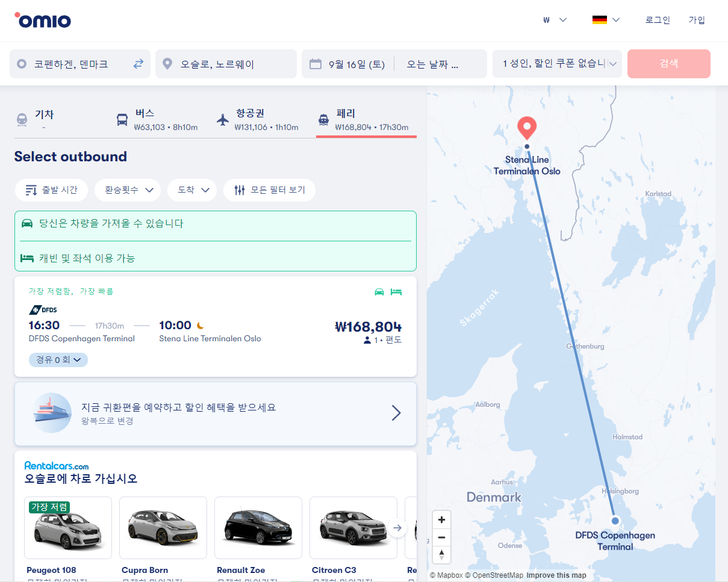Click the Omio logo
This screenshot has width=728, height=582.
click(43, 20)
